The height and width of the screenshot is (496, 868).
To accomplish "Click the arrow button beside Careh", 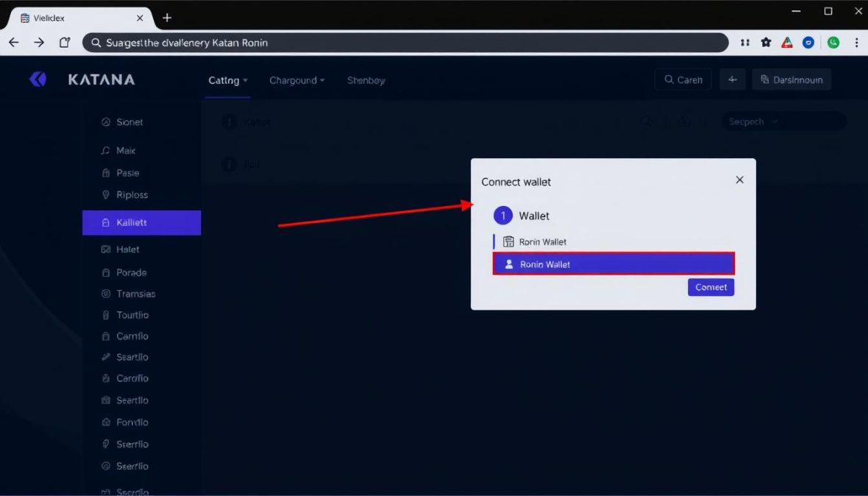I will [733, 79].
